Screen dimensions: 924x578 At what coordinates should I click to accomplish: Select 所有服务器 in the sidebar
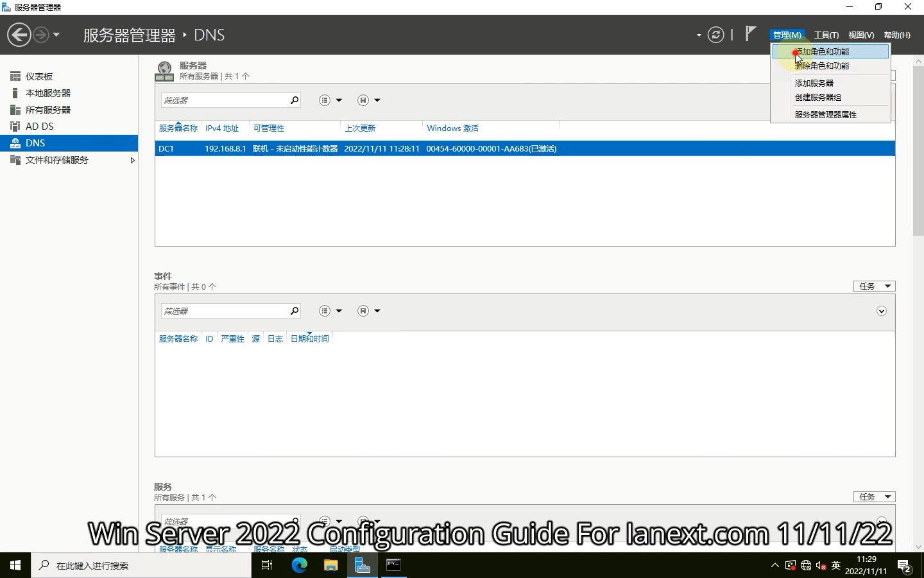coord(69,110)
